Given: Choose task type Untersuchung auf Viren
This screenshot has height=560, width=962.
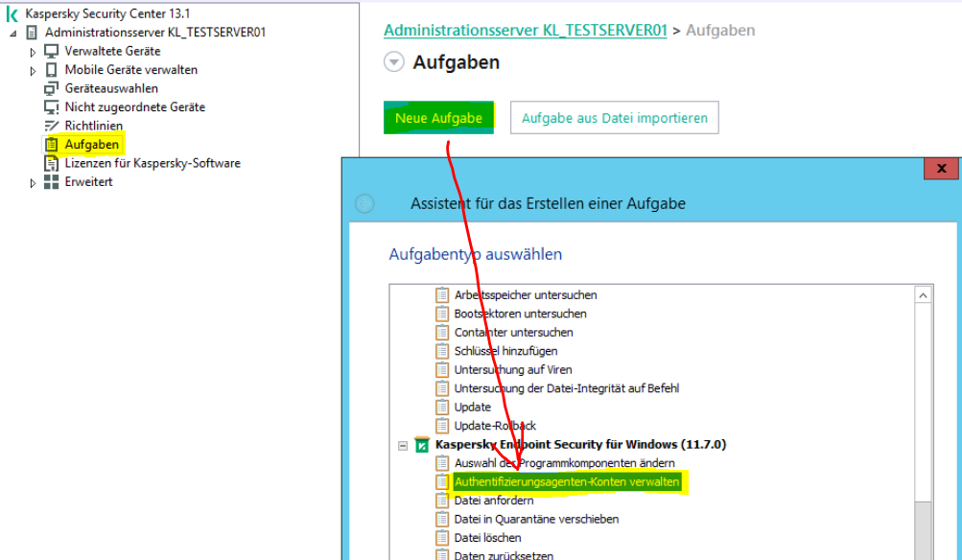Looking at the screenshot, I should click(513, 370).
